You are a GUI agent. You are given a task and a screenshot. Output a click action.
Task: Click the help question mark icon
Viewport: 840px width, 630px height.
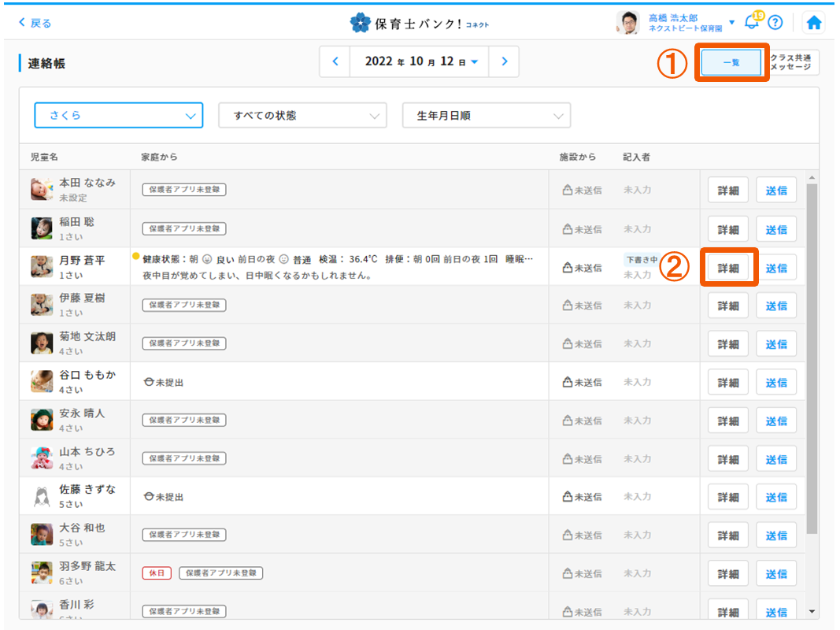(x=775, y=22)
